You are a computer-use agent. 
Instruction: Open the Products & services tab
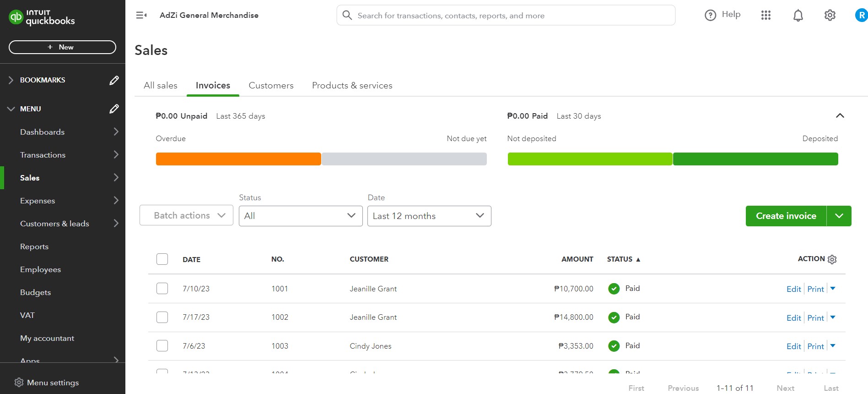point(352,85)
